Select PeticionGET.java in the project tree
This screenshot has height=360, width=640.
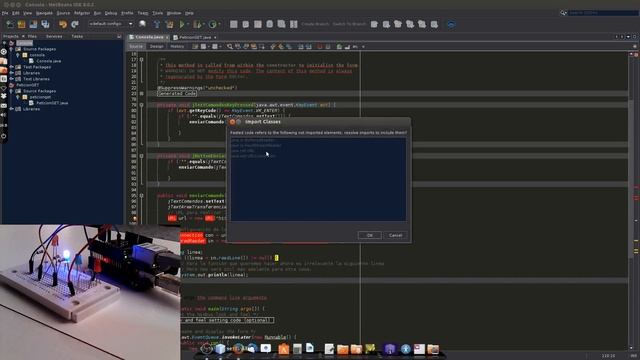click(x=52, y=103)
